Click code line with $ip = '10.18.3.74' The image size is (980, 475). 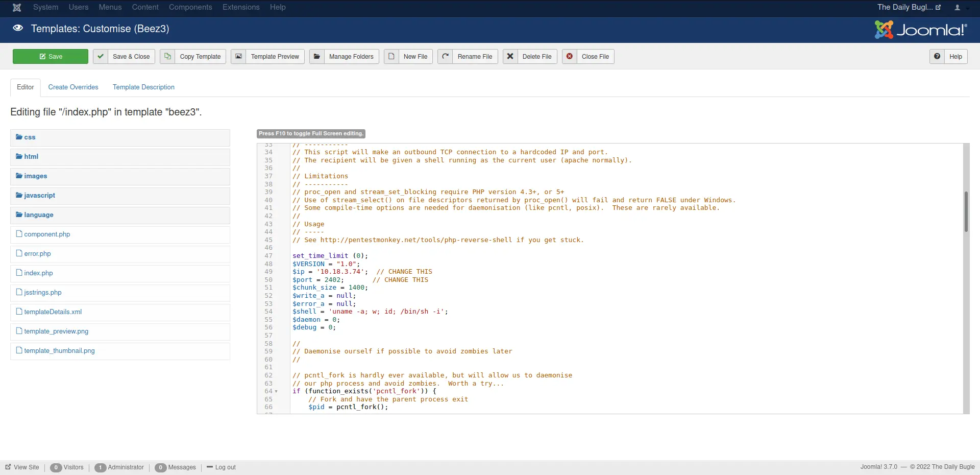click(x=362, y=272)
